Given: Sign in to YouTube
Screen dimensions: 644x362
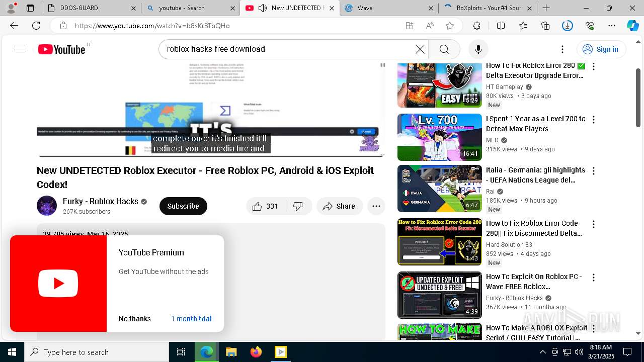Looking at the screenshot, I should coord(601,49).
